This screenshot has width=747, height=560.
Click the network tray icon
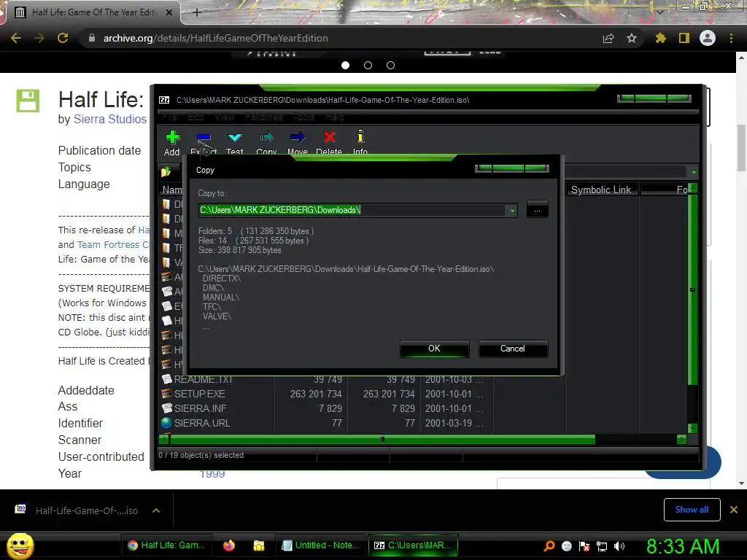coord(602,546)
